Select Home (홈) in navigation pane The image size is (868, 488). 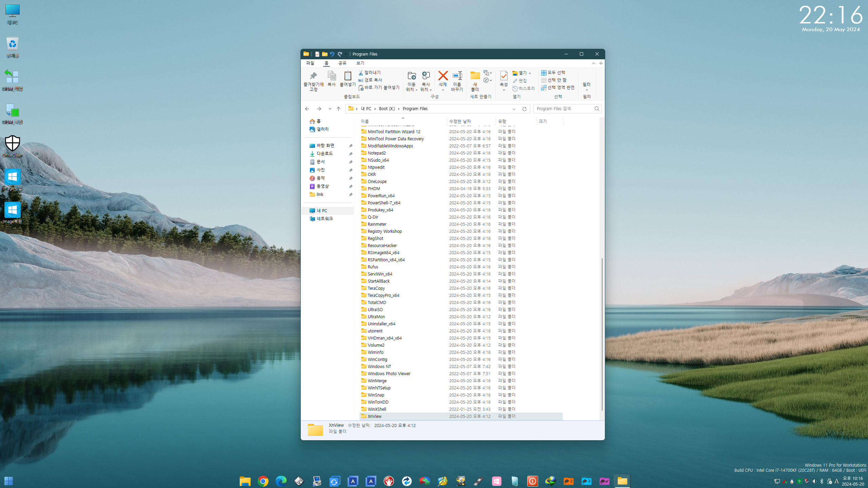315,121
